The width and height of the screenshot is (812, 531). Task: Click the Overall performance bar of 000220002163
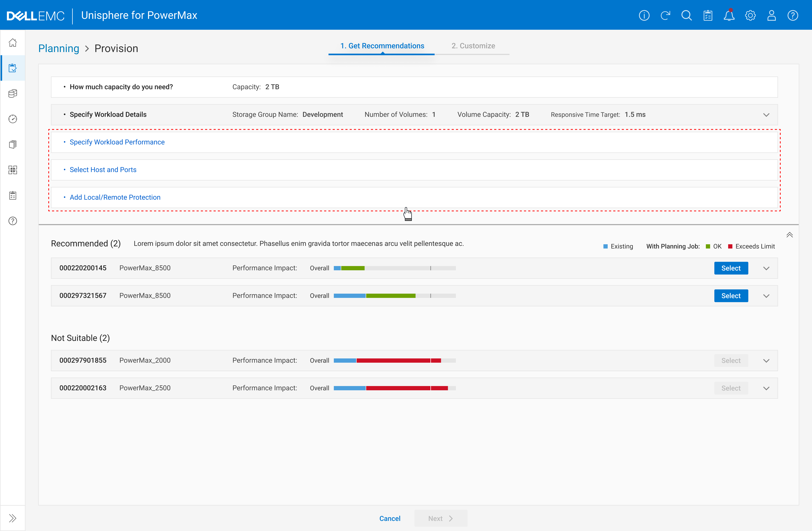pos(394,388)
